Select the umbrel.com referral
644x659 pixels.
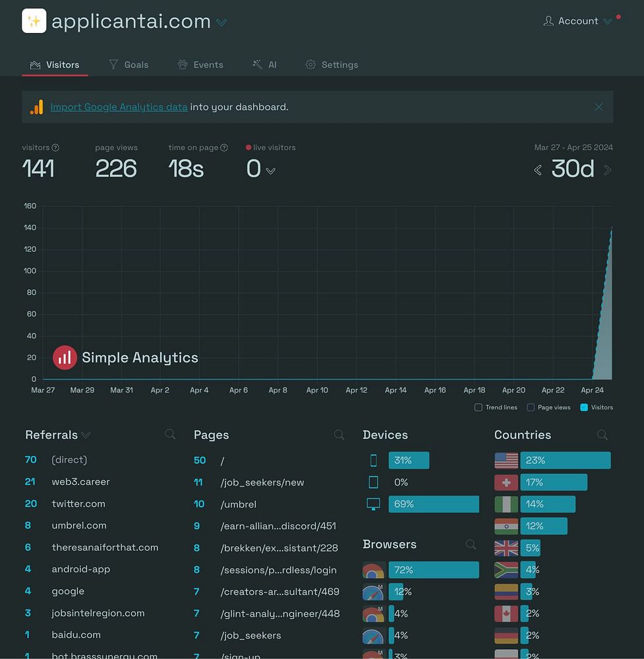pyautogui.click(x=100, y=525)
